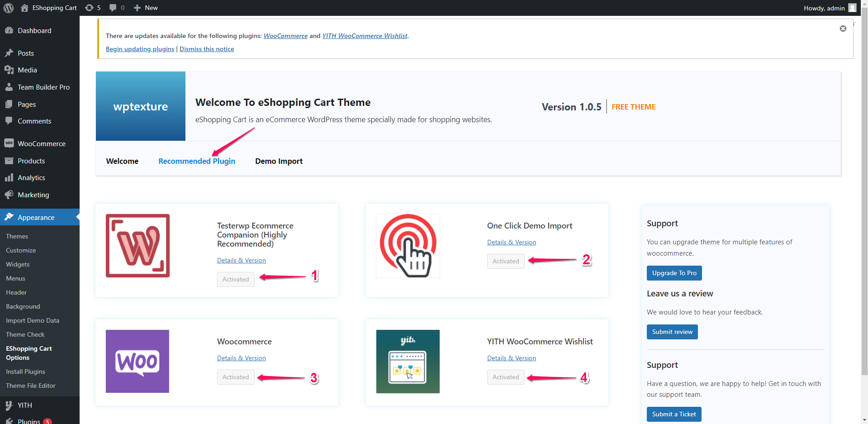Click Activated button under Testerwp Ecommerce Companion
Screen dimensions: 868x424
point(236,279)
